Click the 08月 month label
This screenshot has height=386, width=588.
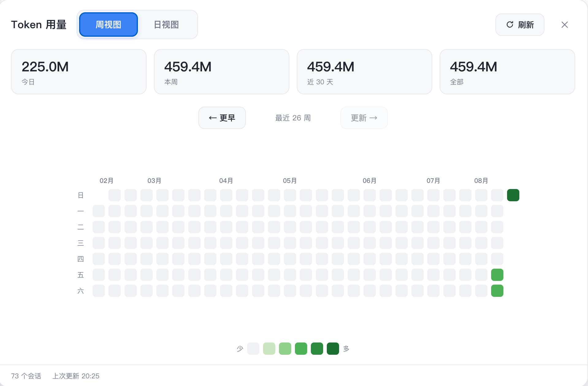tap(481, 181)
